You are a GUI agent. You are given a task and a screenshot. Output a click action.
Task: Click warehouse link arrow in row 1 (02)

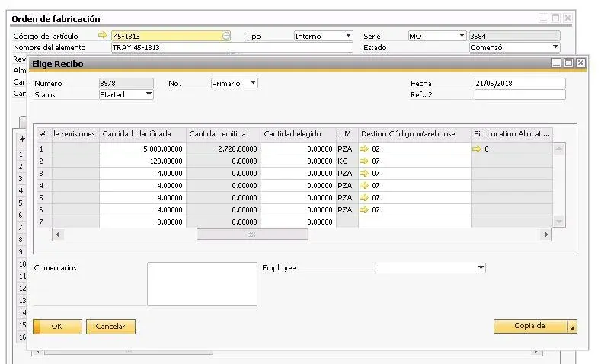[x=364, y=149]
